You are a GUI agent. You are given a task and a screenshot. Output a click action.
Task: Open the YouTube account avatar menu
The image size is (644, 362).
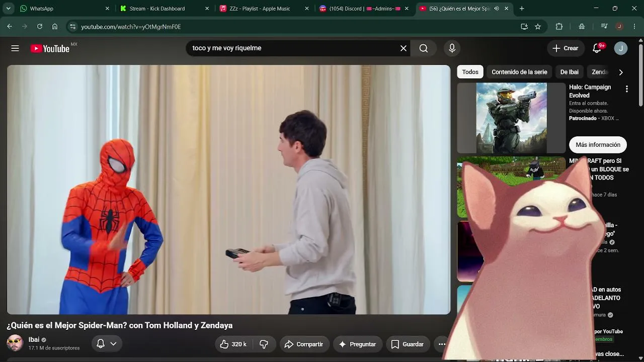coord(621,48)
